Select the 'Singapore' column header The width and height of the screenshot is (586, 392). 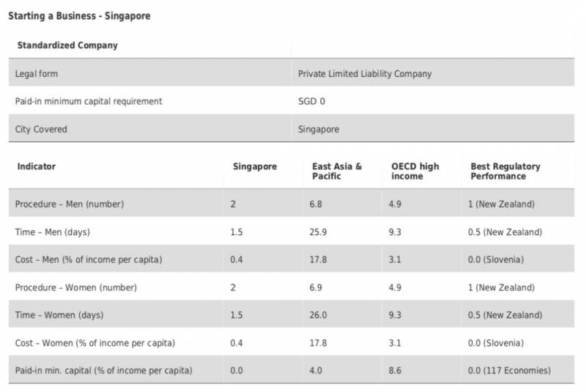pos(255,166)
